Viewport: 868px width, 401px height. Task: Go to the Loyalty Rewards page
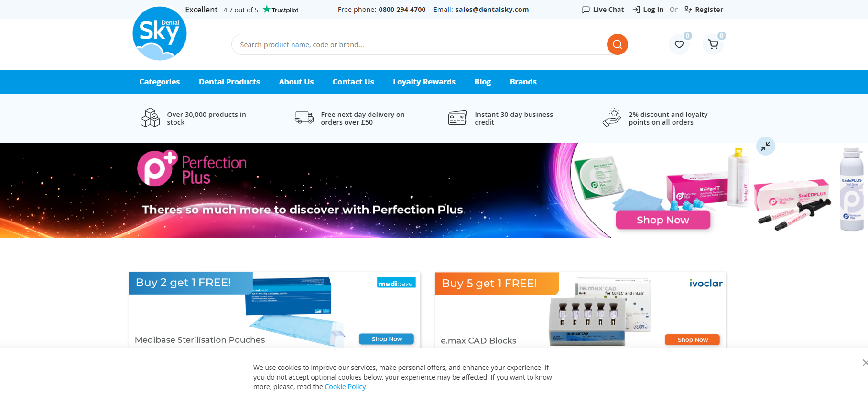pyautogui.click(x=424, y=82)
